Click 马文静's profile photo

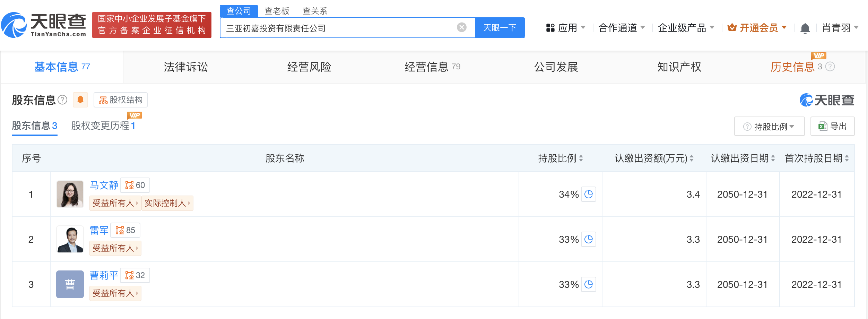[70, 194]
